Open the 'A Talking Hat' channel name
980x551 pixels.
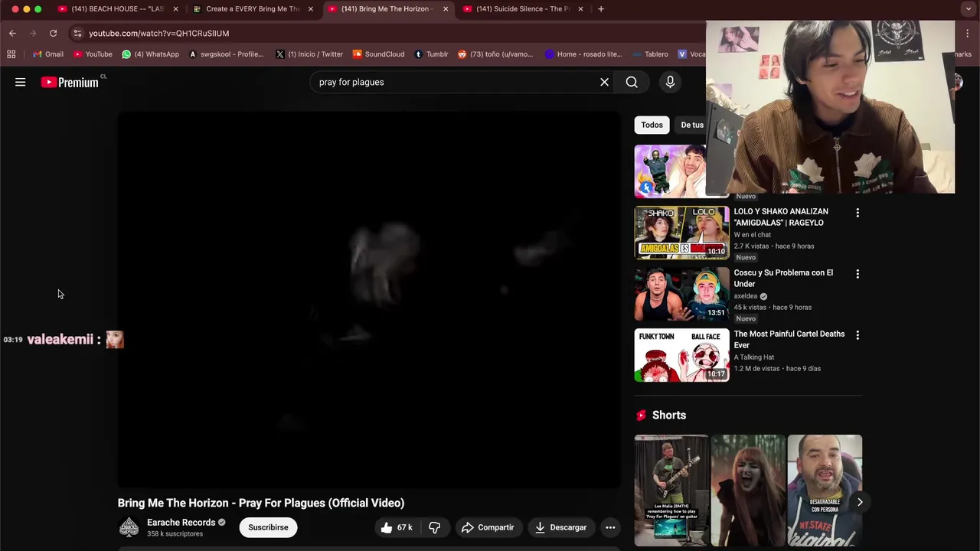(754, 357)
